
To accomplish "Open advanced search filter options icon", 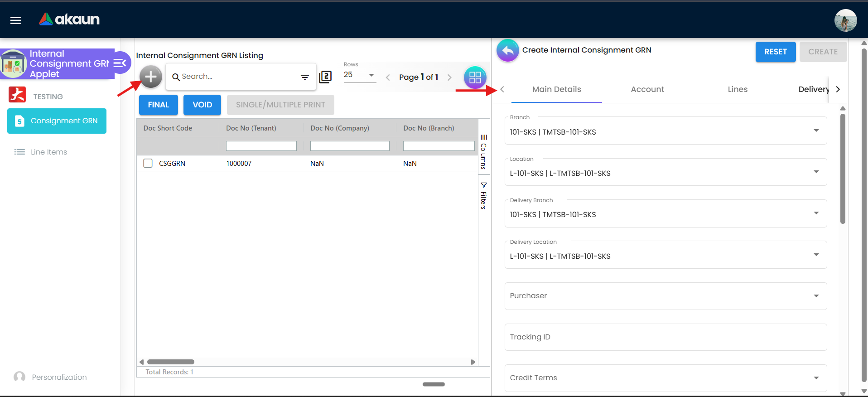I will (305, 77).
